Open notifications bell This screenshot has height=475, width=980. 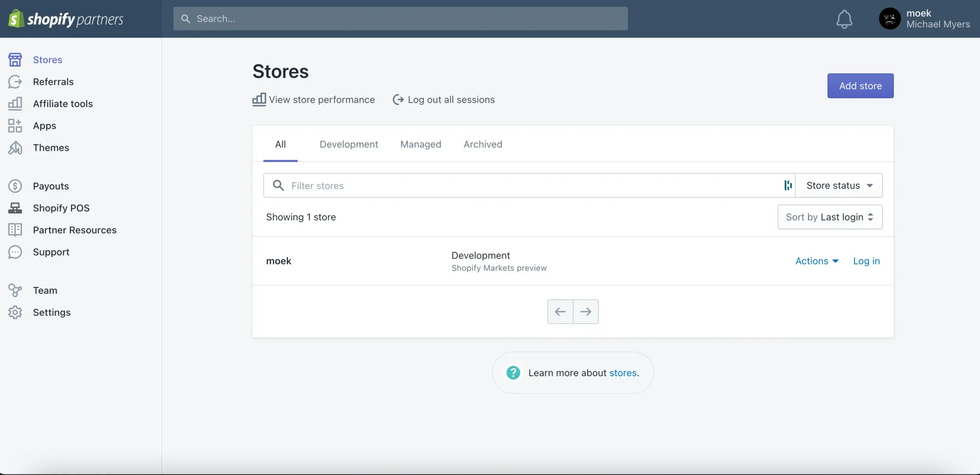pyautogui.click(x=844, y=19)
